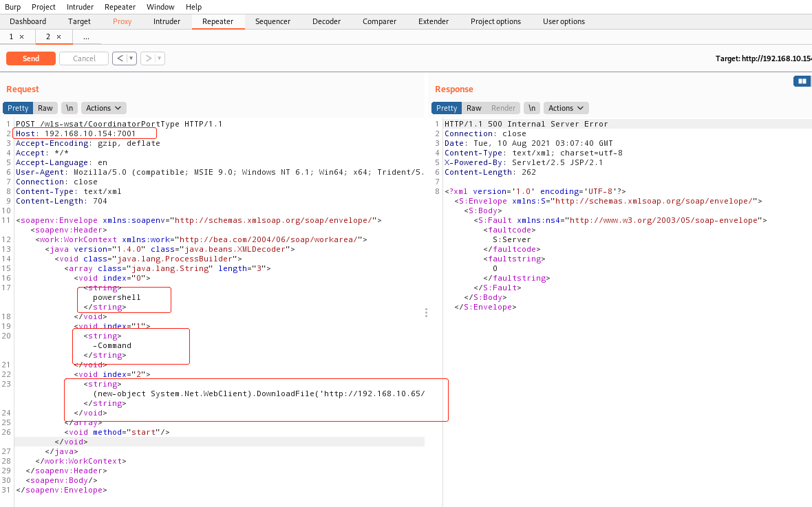The width and height of the screenshot is (812, 507).
Task: Click the X-Powered-By response header
Action: [x=524, y=162]
